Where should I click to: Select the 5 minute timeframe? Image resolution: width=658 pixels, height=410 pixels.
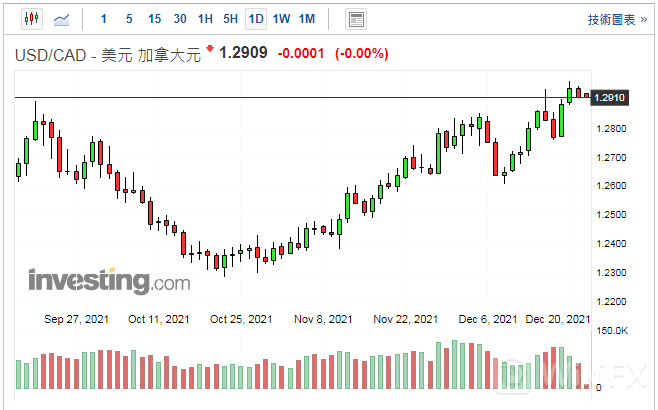tap(129, 19)
